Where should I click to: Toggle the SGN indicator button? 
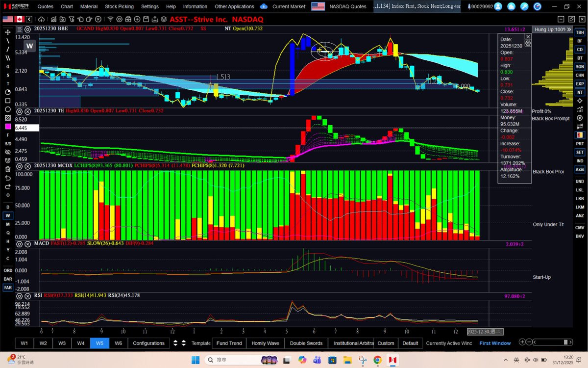(580, 66)
